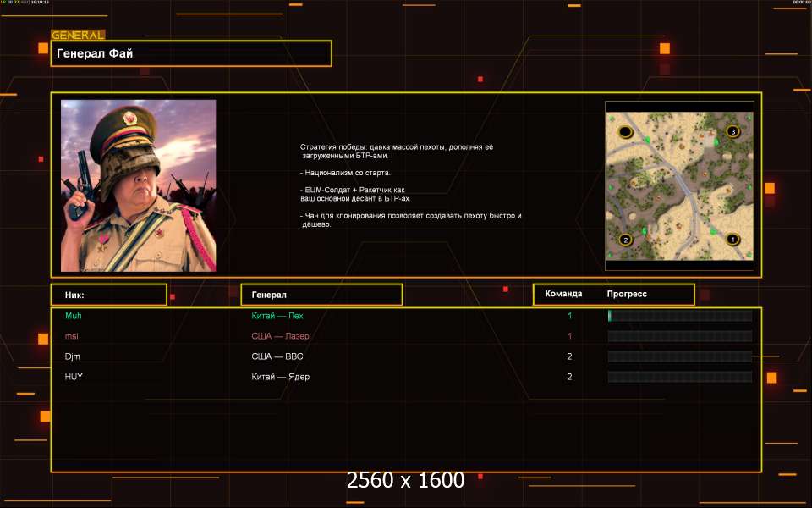Viewport: 812px width, 508px height.
Task: Click General Fai's portrait image
Action: (138, 185)
